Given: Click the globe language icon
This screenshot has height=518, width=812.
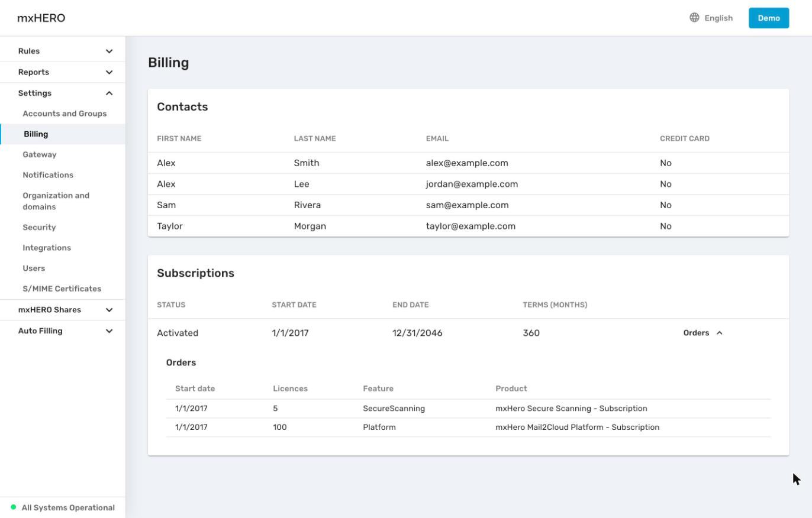Looking at the screenshot, I should click(x=694, y=18).
